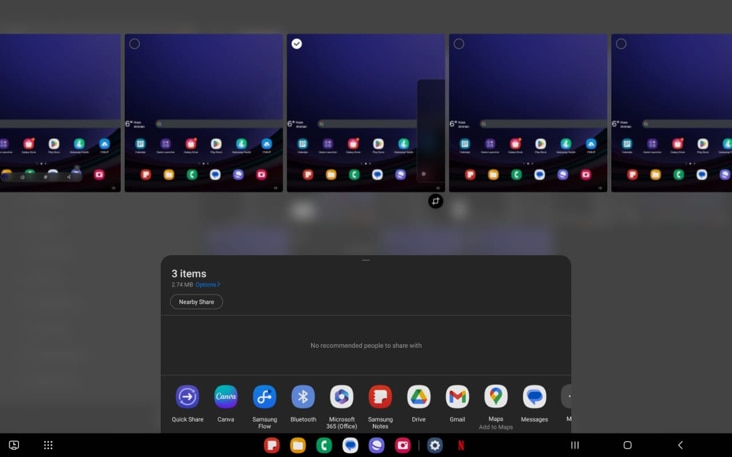
Task: Tap the share sheet drag handle
Action: [x=366, y=260]
